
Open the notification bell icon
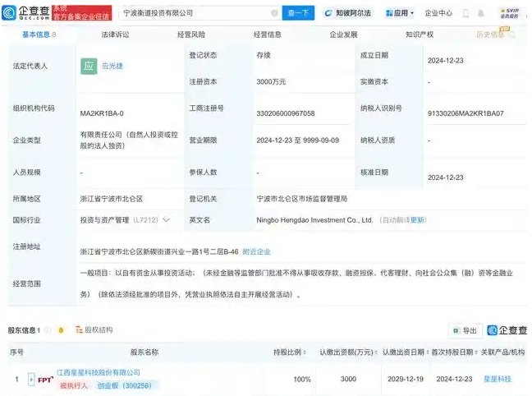[481, 13]
